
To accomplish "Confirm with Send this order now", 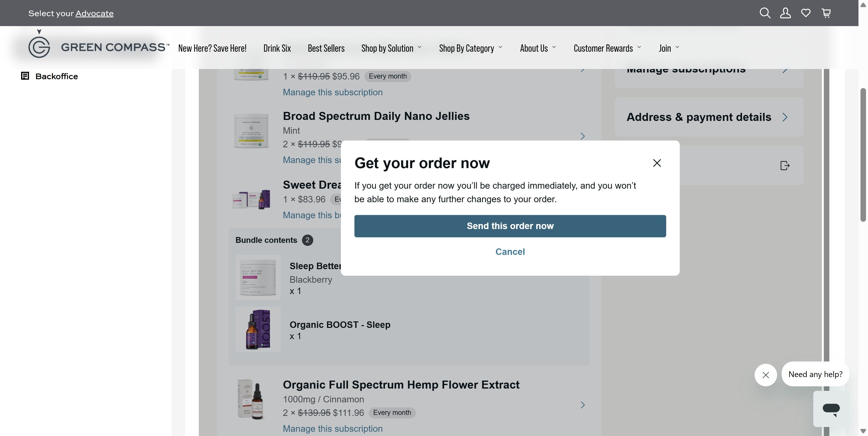I will [x=510, y=226].
